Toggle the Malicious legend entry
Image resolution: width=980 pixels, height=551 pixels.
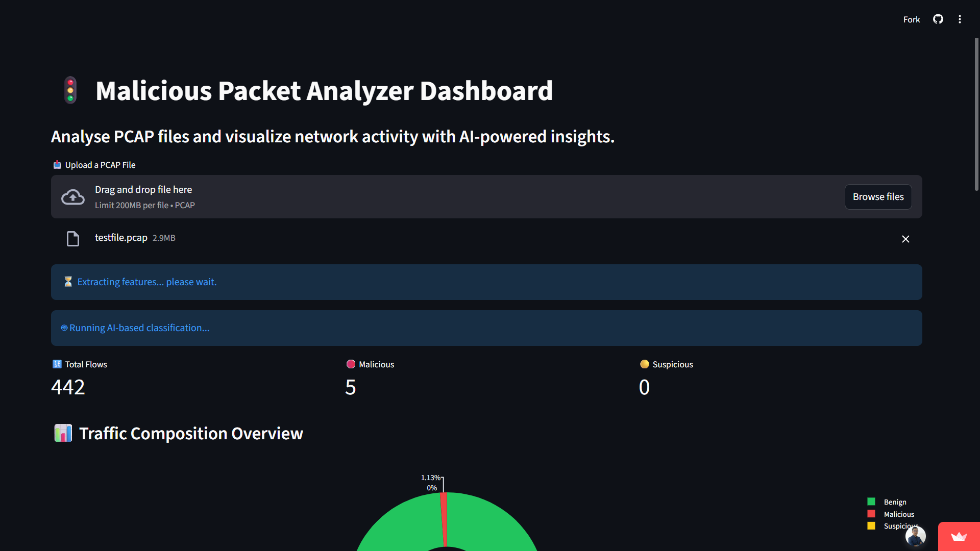pos(898,514)
